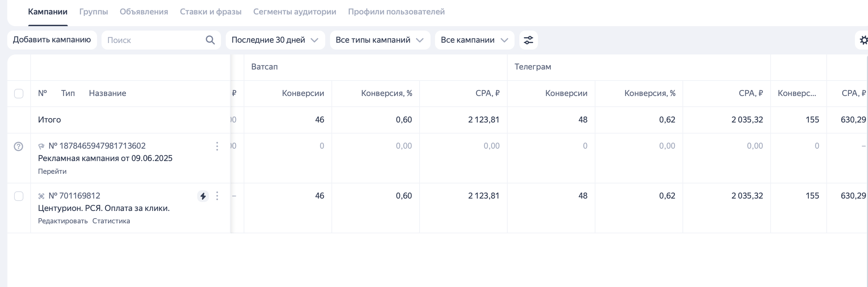The height and width of the screenshot is (287, 868).
Task: Click the search magnifier icon
Action: pyautogui.click(x=210, y=40)
